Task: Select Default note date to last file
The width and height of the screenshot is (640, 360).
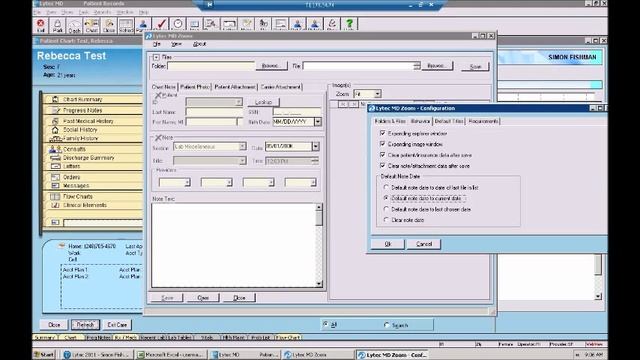Action: click(x=386, y=187)
